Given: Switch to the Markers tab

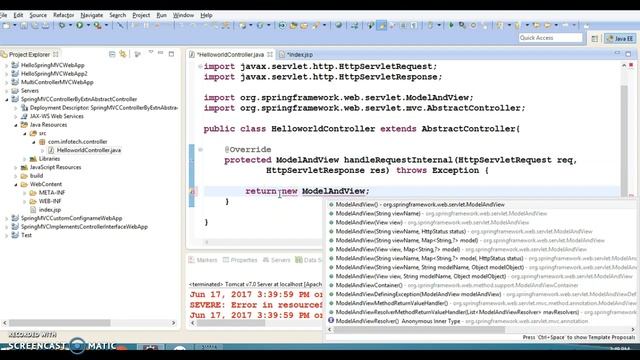Looking at the screenshot, I should point(203,260).
